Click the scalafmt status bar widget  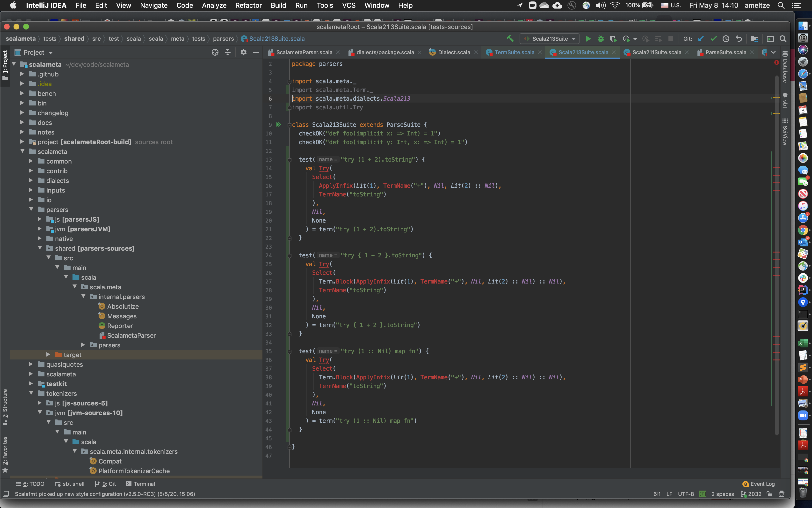pos(703,494)
